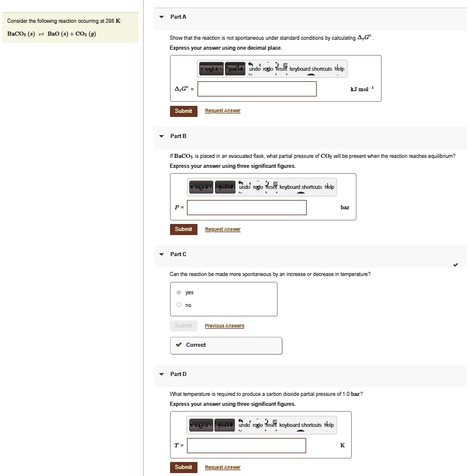Open the Templates button in Part B toolbar

[201, 187]
